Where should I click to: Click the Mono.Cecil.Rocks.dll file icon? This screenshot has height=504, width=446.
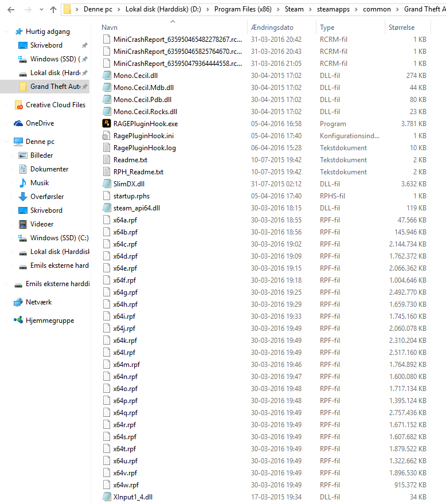click(x=107, y=112)
